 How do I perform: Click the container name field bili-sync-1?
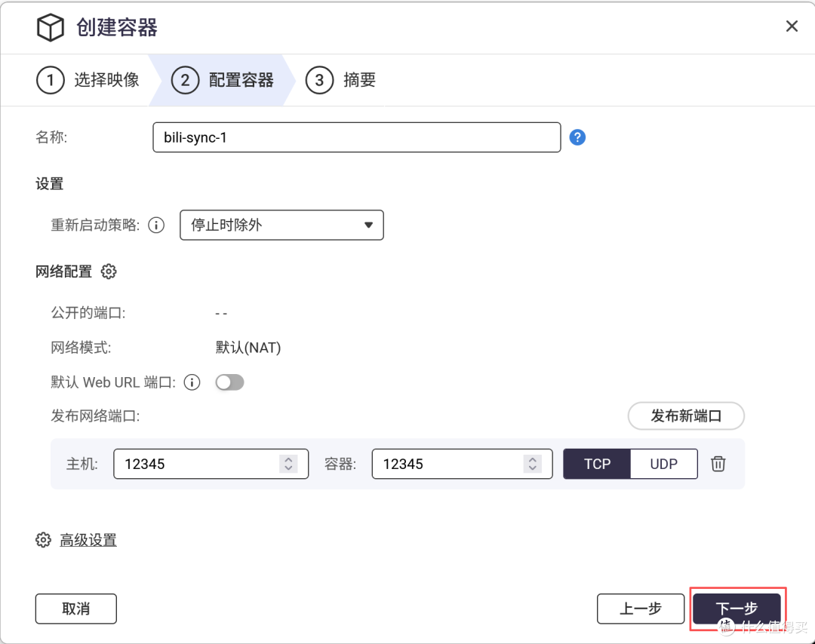[x=356, y=137]
